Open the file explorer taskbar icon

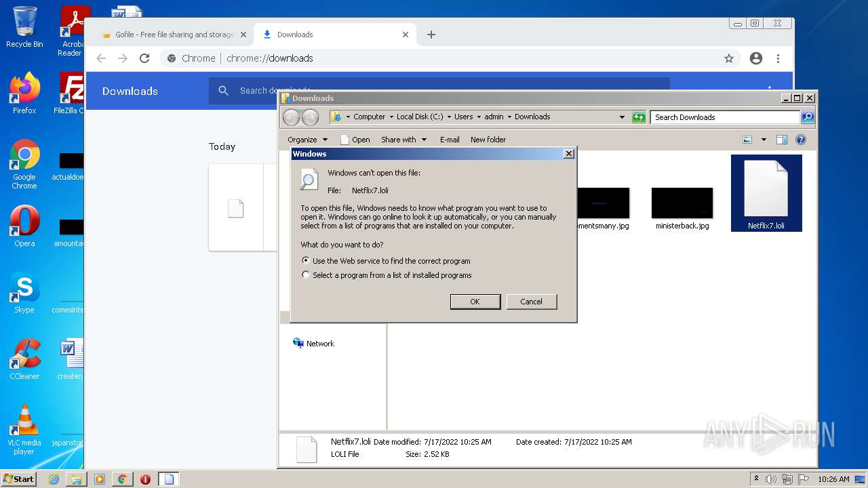pos(77,479)
